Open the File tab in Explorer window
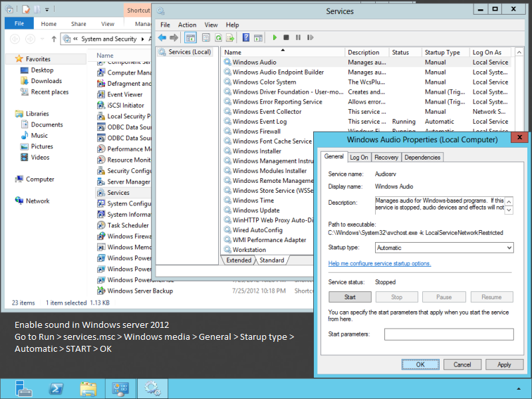This screenshot has width=532, height=399. coord(19,23)
